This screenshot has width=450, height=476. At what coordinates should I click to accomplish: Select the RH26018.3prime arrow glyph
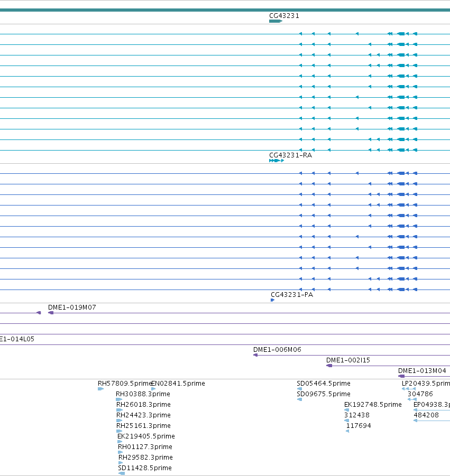click(x=120, y=410)
